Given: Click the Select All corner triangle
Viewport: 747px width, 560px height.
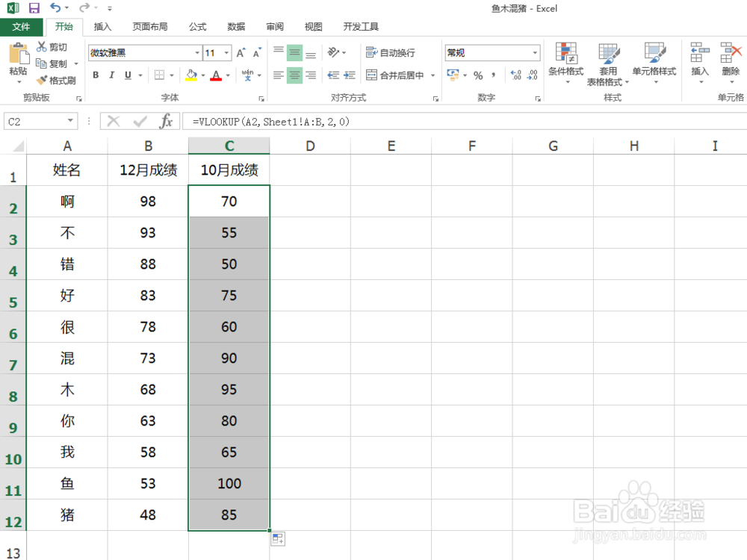Looking at the screenshot, I should [17, 146].
